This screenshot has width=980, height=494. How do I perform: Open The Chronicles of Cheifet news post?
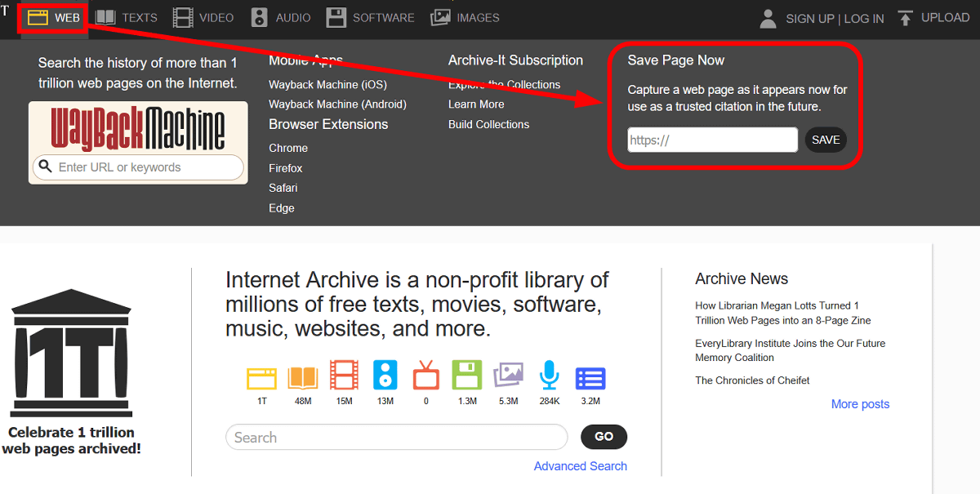tap(752, 381)
